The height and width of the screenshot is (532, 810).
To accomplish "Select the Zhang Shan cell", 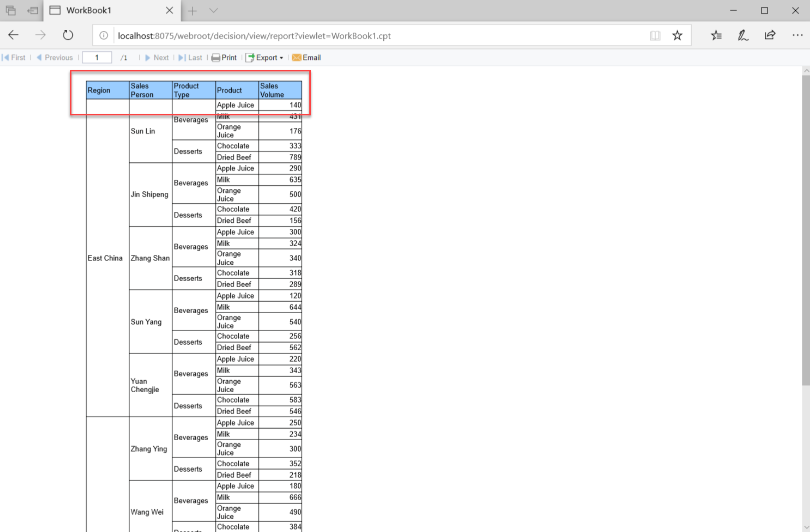I will 150,258.
